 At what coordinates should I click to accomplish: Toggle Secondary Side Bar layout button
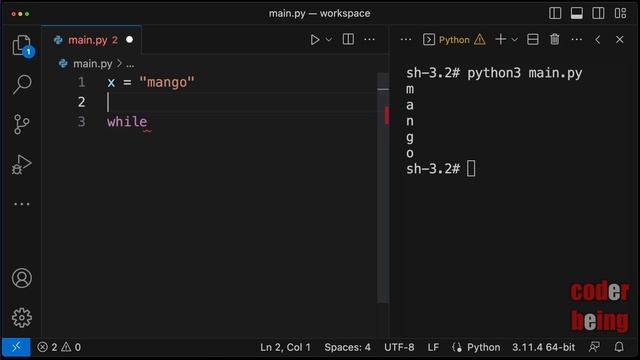598,13
